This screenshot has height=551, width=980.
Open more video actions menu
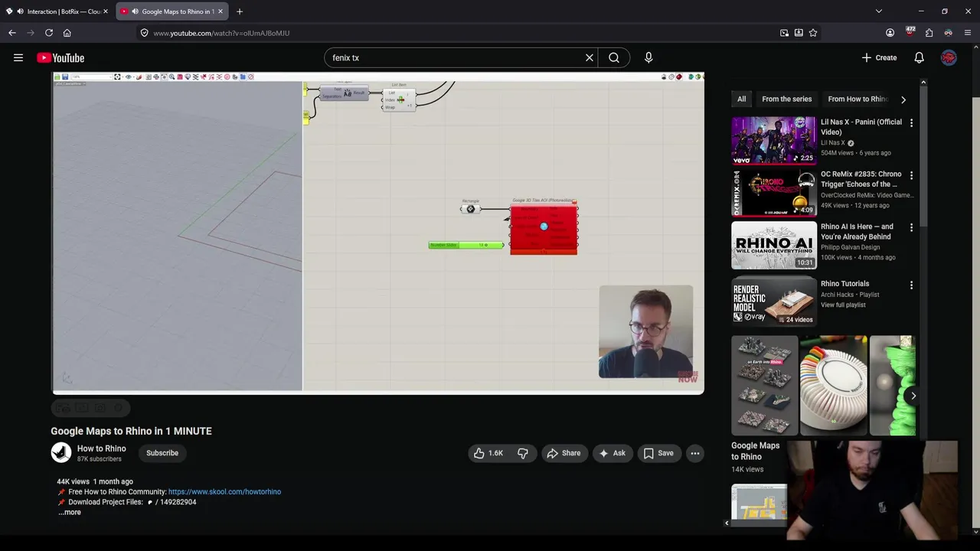695,453
